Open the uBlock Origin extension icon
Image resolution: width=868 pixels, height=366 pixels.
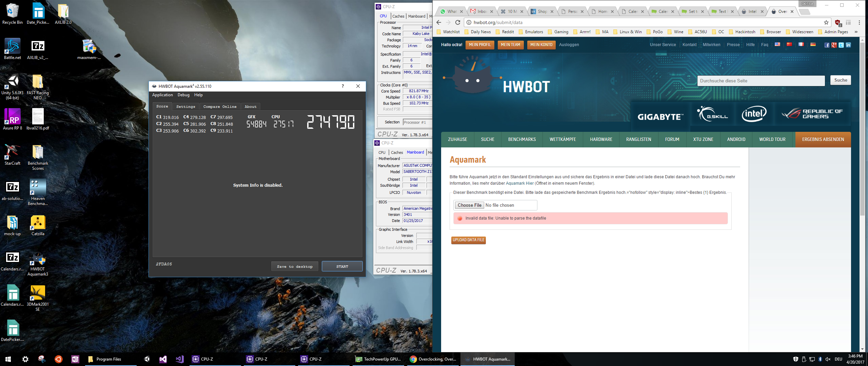click(x=838, y=23)
